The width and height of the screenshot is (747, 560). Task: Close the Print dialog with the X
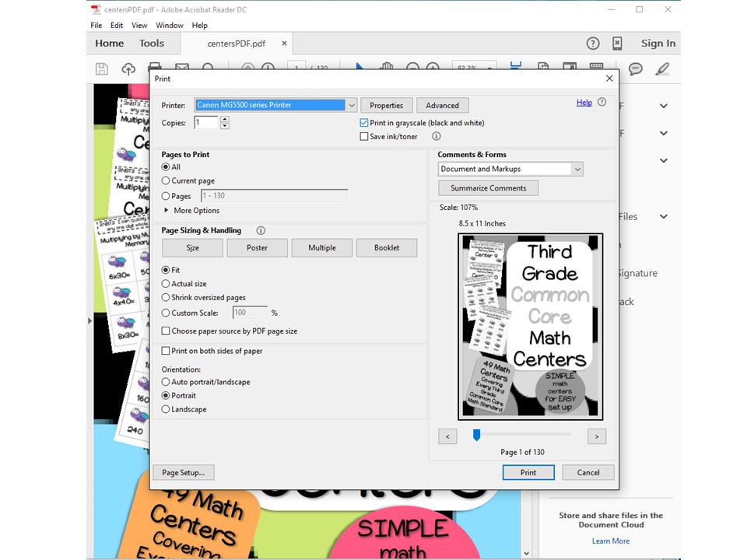coord(609,79)
